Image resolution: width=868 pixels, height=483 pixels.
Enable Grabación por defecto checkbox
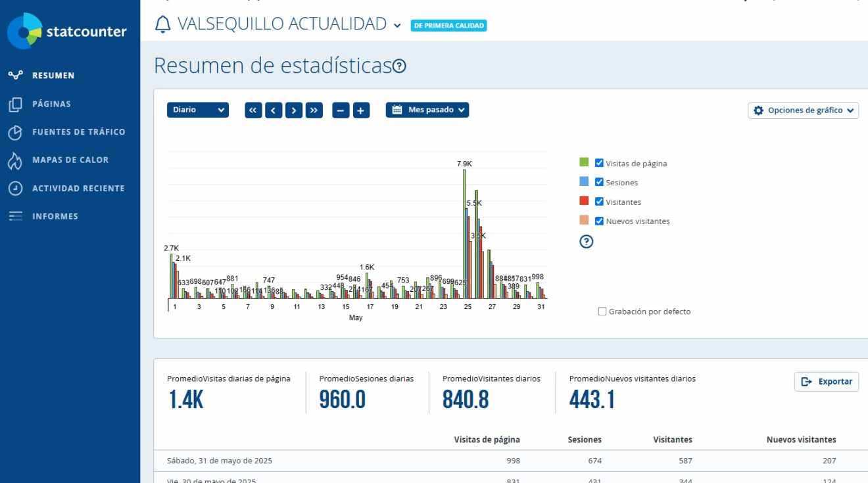(x=602, y=311)
